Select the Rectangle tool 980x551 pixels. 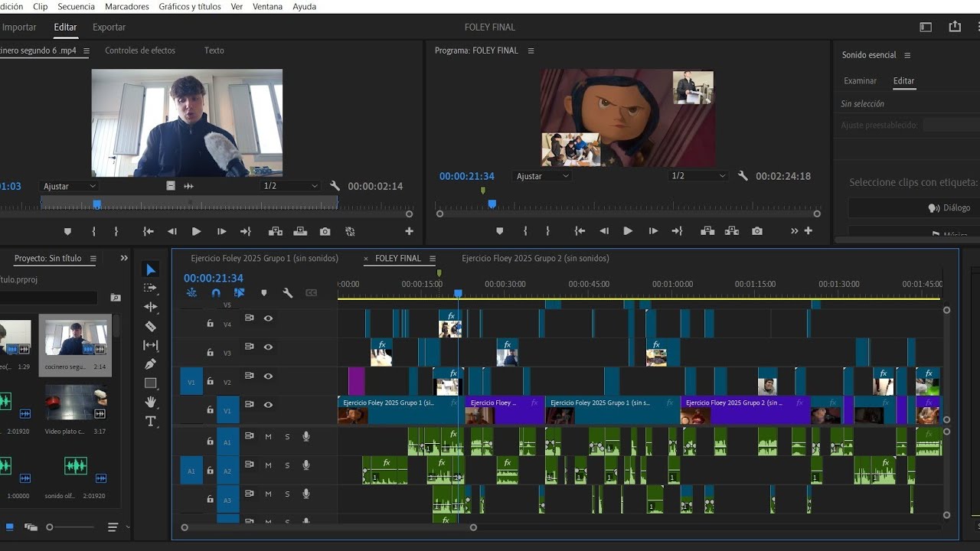point(151,383)
